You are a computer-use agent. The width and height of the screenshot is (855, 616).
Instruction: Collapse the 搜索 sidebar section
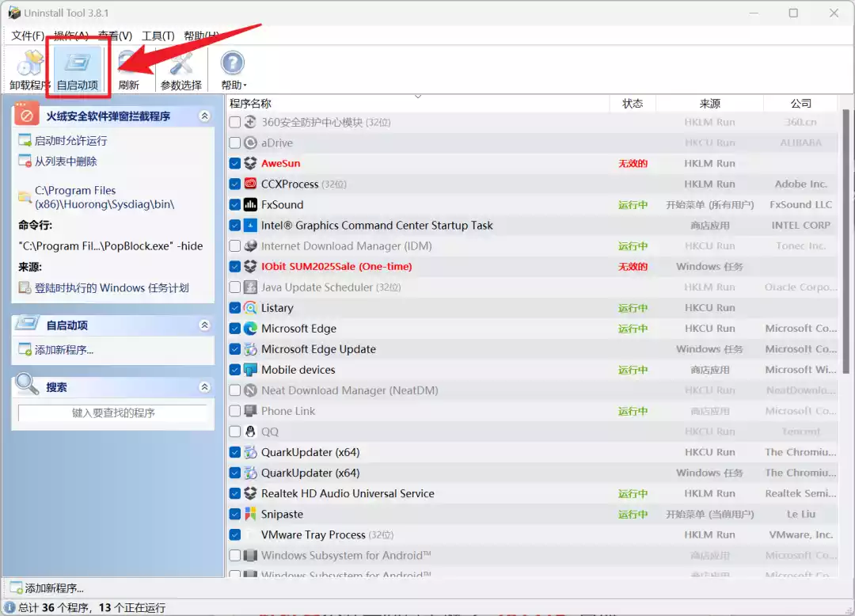click(204, 387)
